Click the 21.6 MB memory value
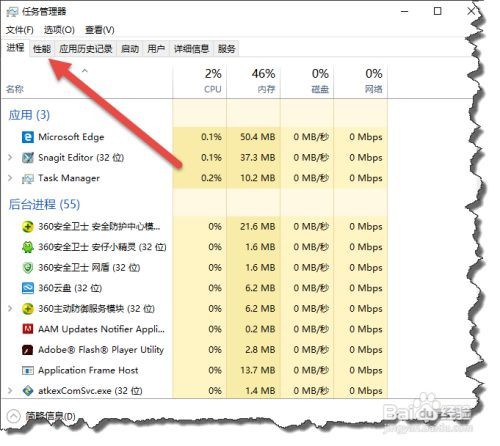500x446 pixels. click(258, 227)
